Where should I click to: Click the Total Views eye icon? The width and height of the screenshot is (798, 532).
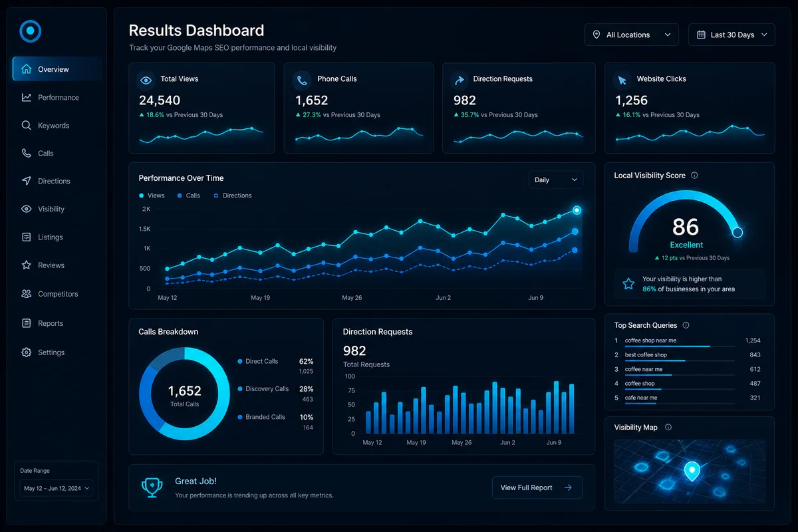(146, 80)
